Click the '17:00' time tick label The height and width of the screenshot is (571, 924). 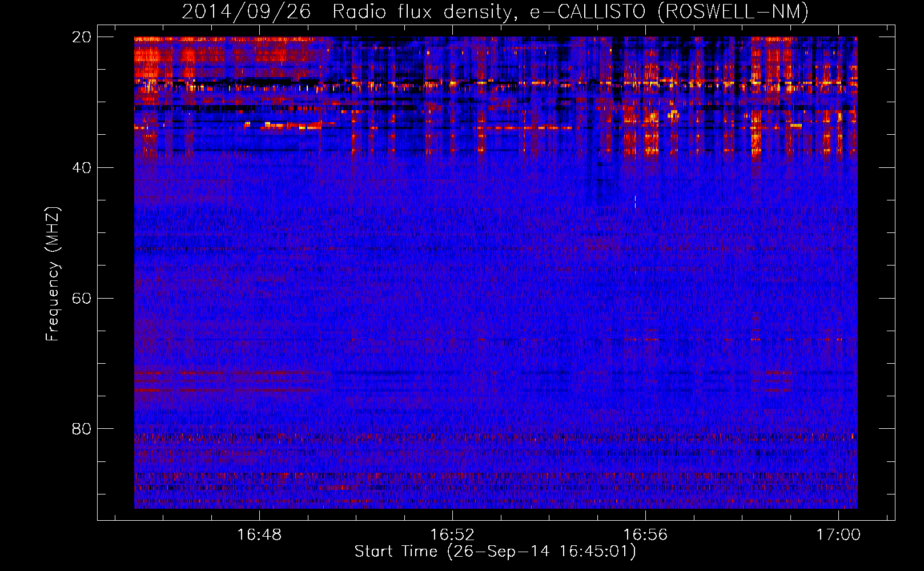838,535
